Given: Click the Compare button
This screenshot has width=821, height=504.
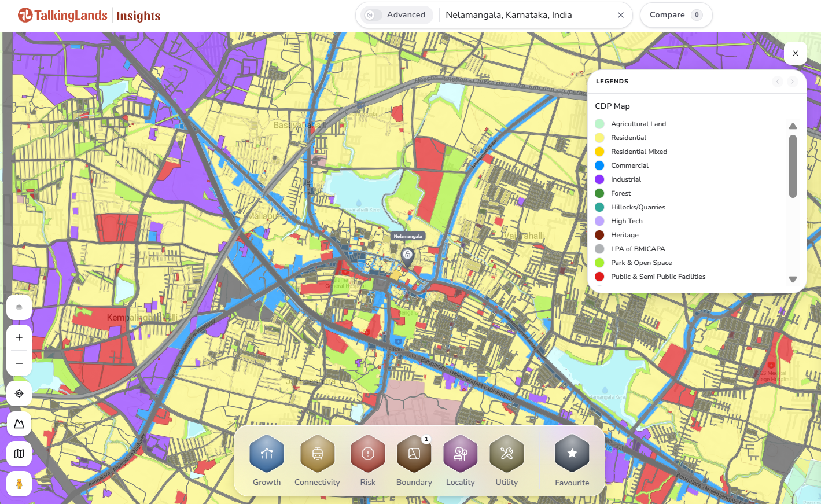Looking at the screenshot, I should point(676,15).
